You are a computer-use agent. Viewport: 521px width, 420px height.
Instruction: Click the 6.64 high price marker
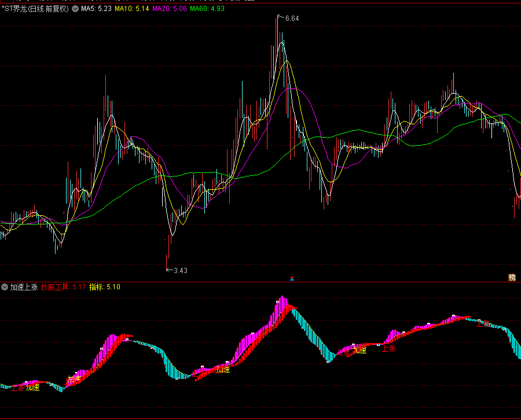(292, 19)
